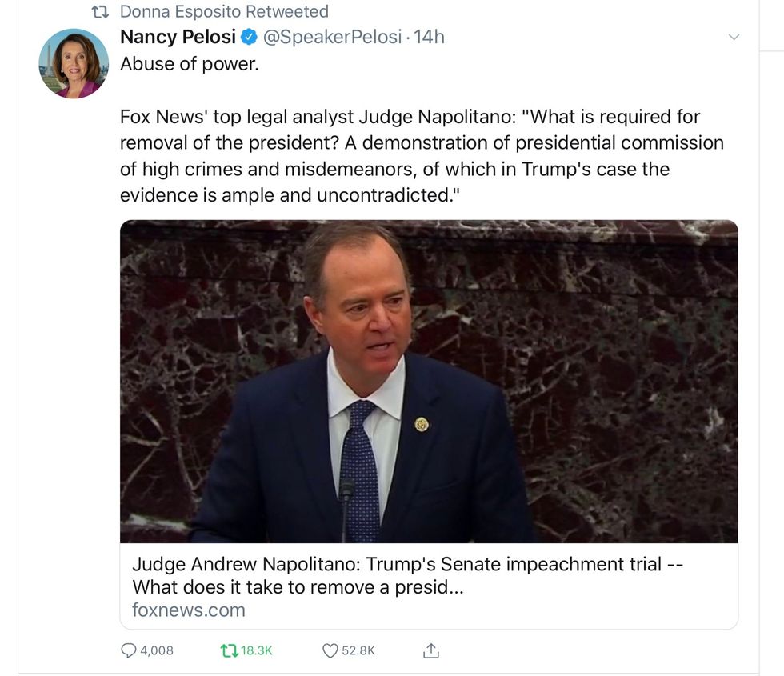Screen dimensions: 784x676
Task: Click the reply speech bubble icon
Action: pos(128,650)
